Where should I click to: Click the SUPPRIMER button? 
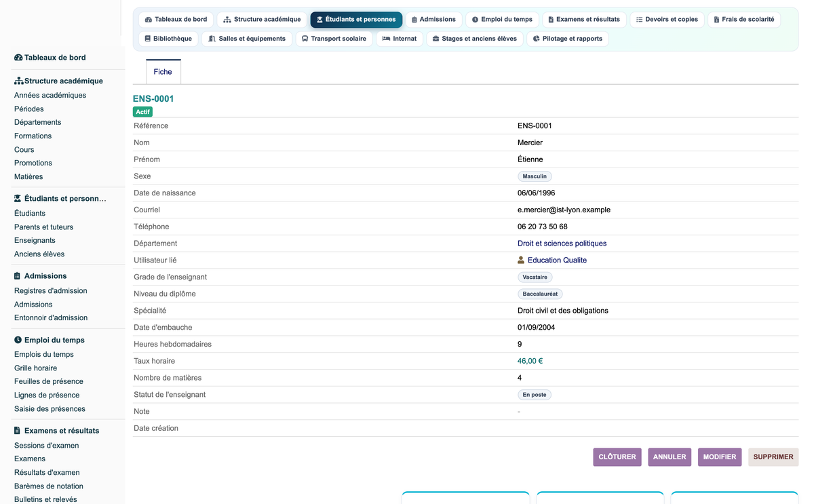click(773, 457)
